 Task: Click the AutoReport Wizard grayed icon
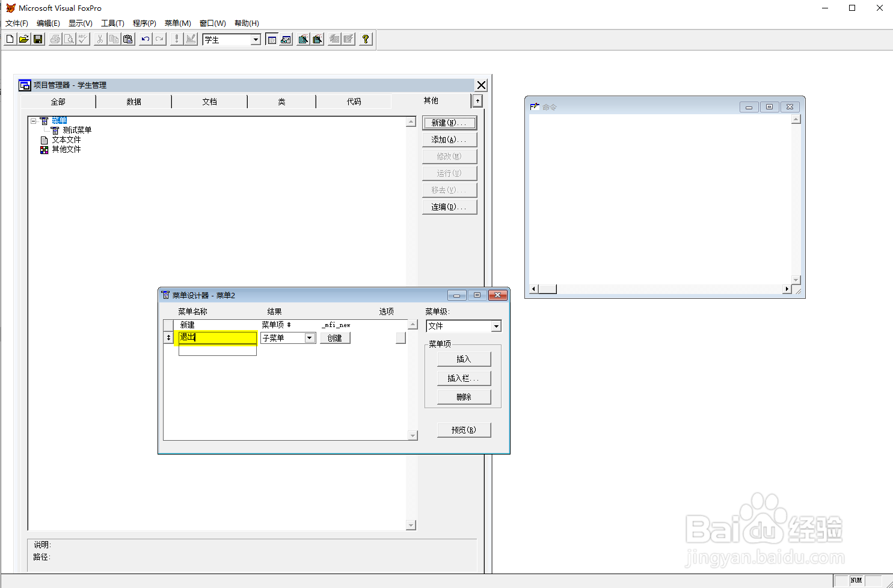pyautogui.click(x=349, y=39)
